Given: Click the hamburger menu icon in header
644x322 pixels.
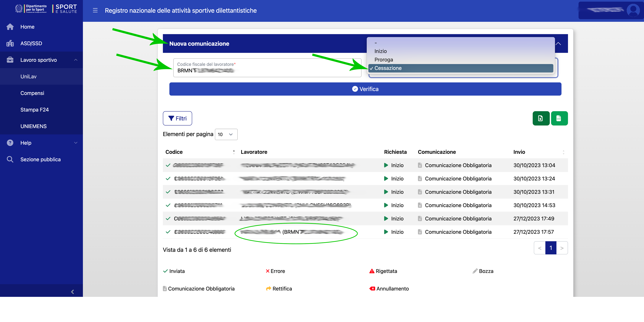Looking at the screenshot, I should tap(95, 10).
